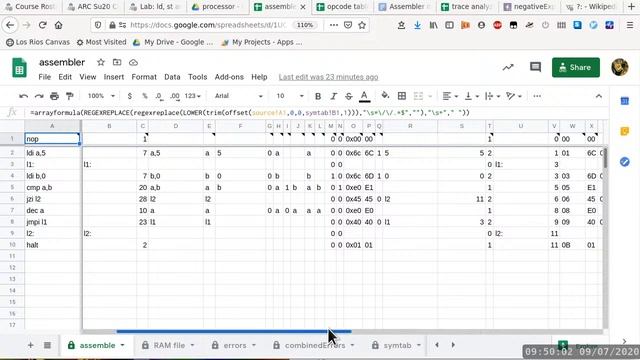Decrease decimal places icon
Viewport: 640px width, 360px height.
159,96
